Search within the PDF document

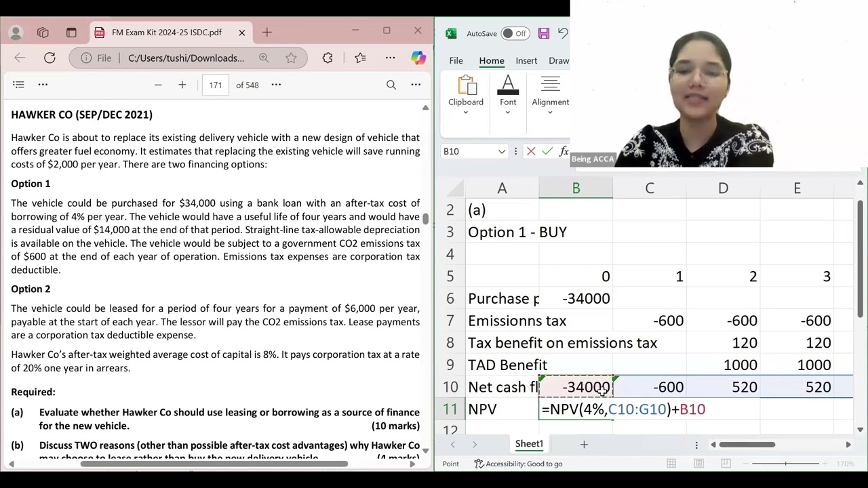[391, 85]
